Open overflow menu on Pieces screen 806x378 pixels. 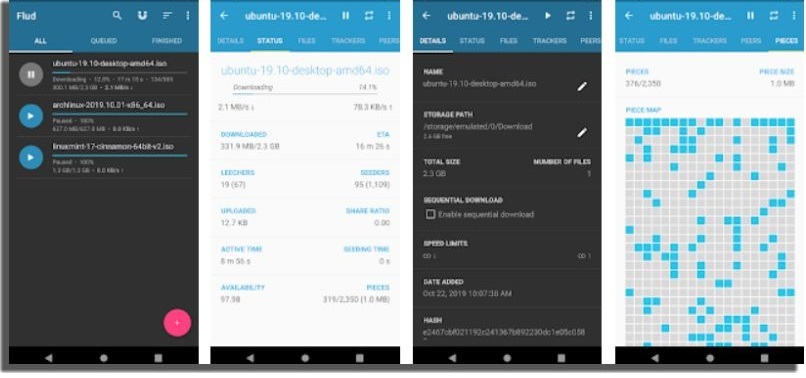tap(794, 16)
